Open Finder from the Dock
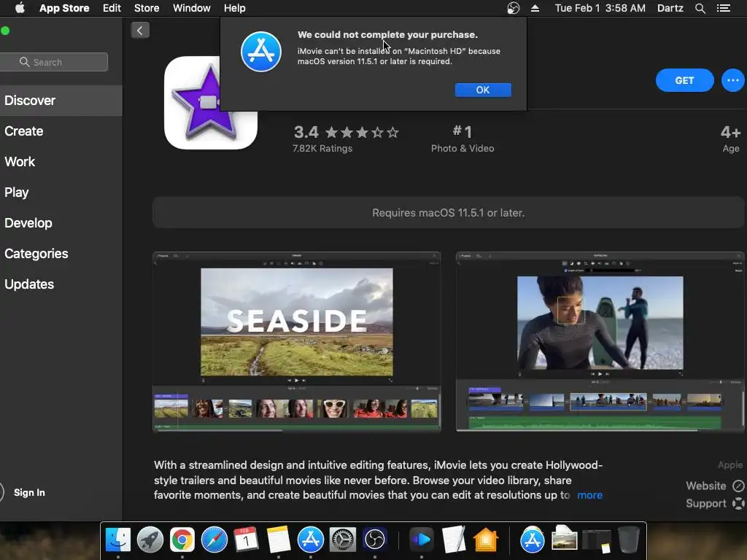The height and width of the screenshot is (560, 747). 117,540
